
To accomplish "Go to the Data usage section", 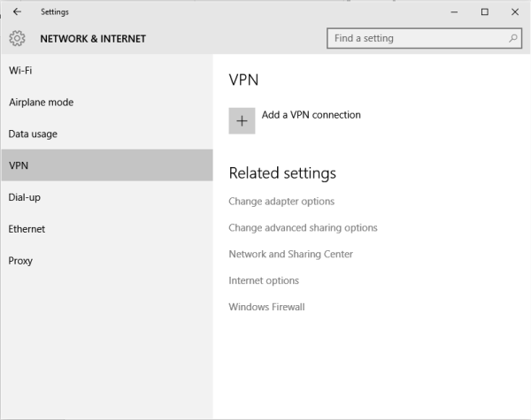I will click(x=33, y=134).
